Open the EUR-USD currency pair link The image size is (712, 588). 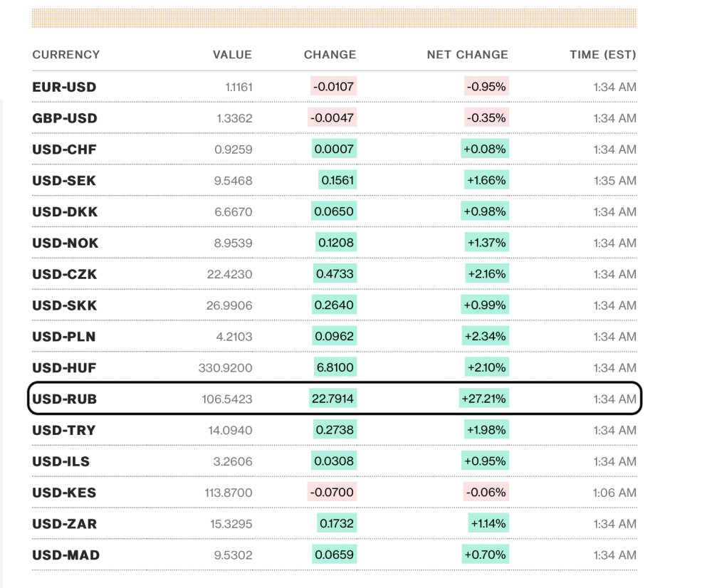coord(64,87)
